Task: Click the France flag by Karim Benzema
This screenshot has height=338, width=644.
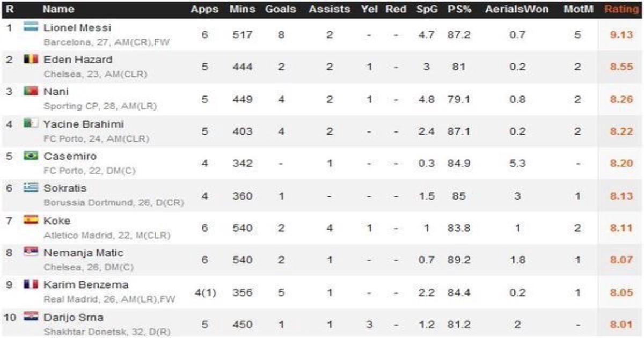Action: click(x=31, y=284)
